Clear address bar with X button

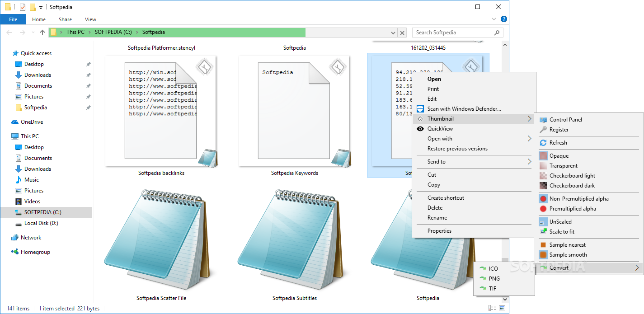click(402, 33)
